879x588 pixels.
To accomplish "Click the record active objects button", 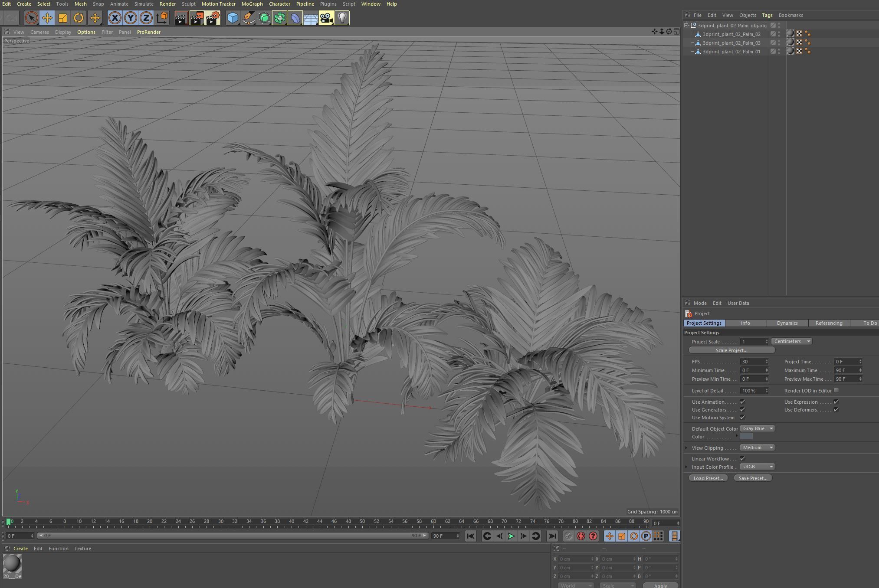I will click(568, 536).
